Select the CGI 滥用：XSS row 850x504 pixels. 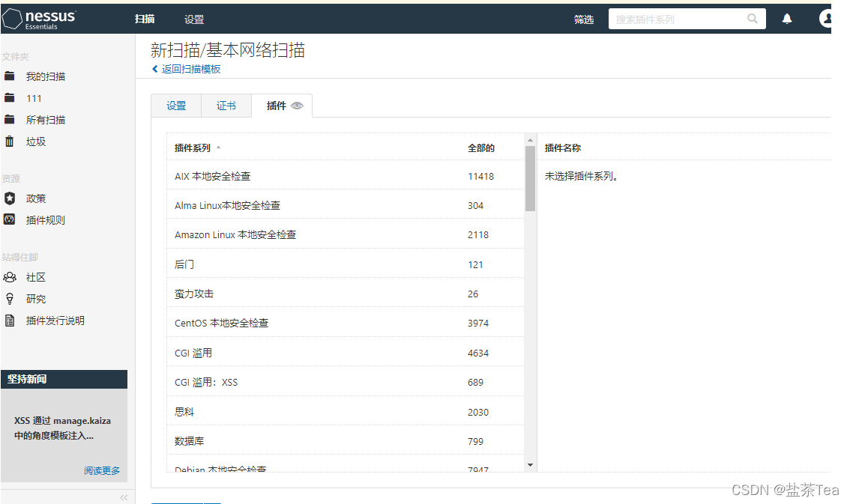tap(346, 382)
